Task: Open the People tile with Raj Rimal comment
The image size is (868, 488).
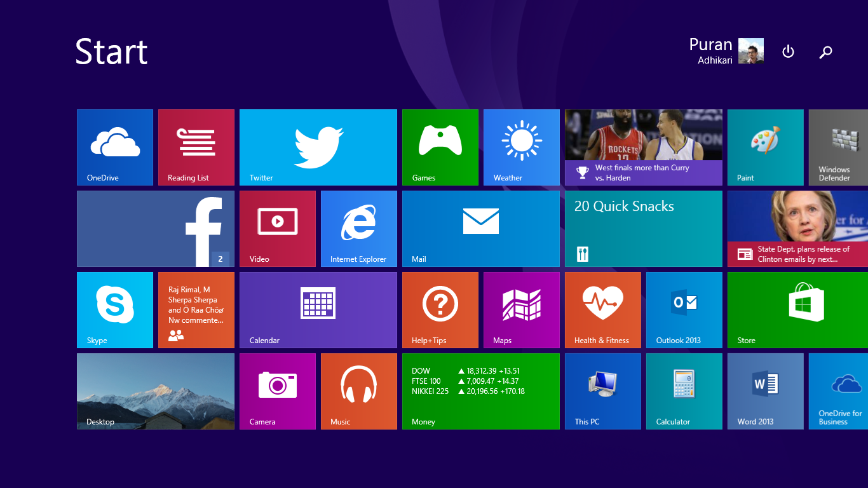Action: (x=196, y=310)
